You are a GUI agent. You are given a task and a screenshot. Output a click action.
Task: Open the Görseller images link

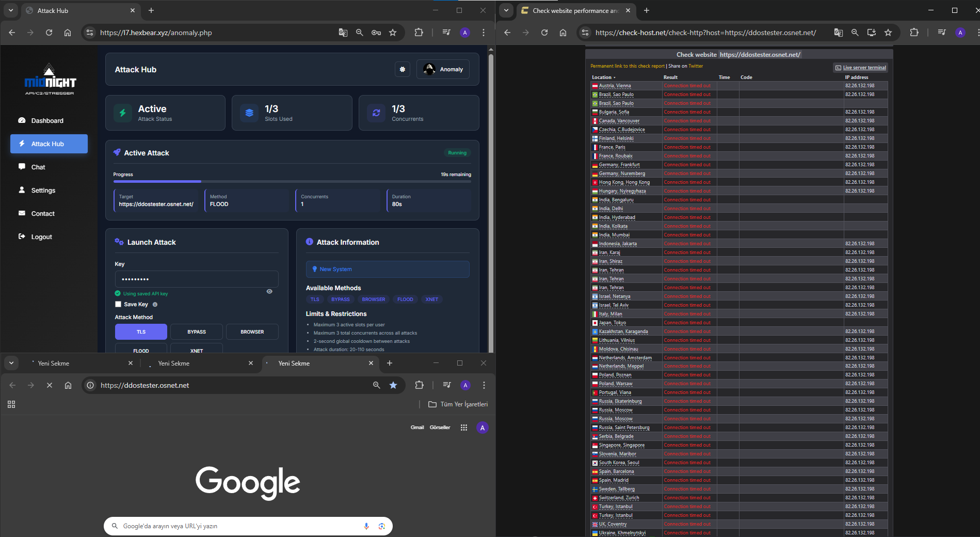click(440, 428)
